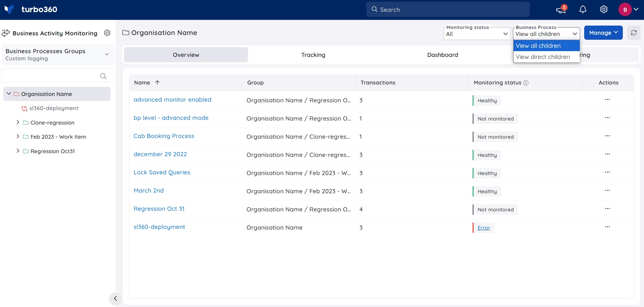Click the Group column header
644x307 pixels.
255,83
